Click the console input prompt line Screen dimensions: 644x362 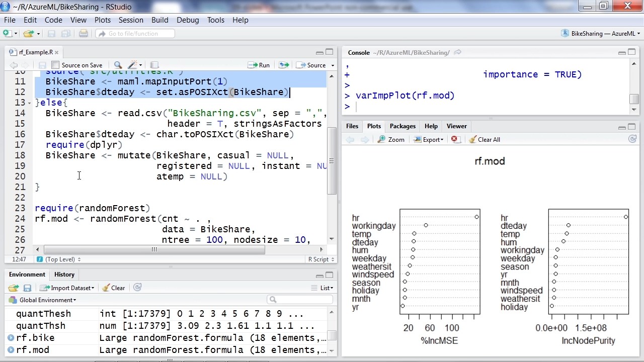pos(486,107)
